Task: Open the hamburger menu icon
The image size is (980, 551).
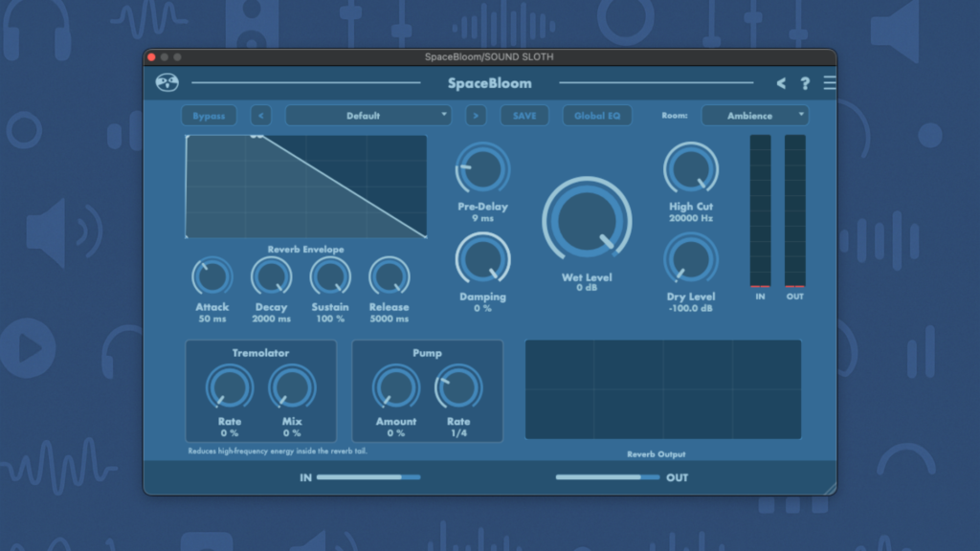Action: [829, 83]
